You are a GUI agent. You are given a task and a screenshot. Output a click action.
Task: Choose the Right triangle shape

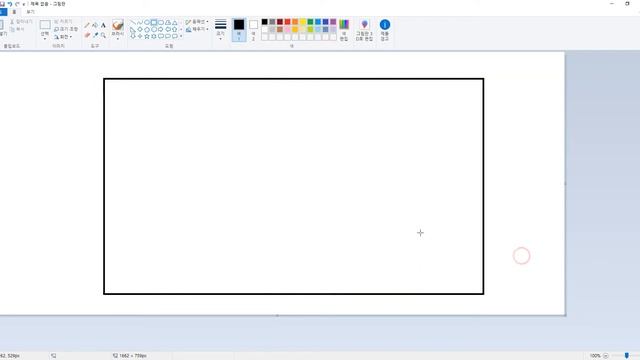[133, 29]
